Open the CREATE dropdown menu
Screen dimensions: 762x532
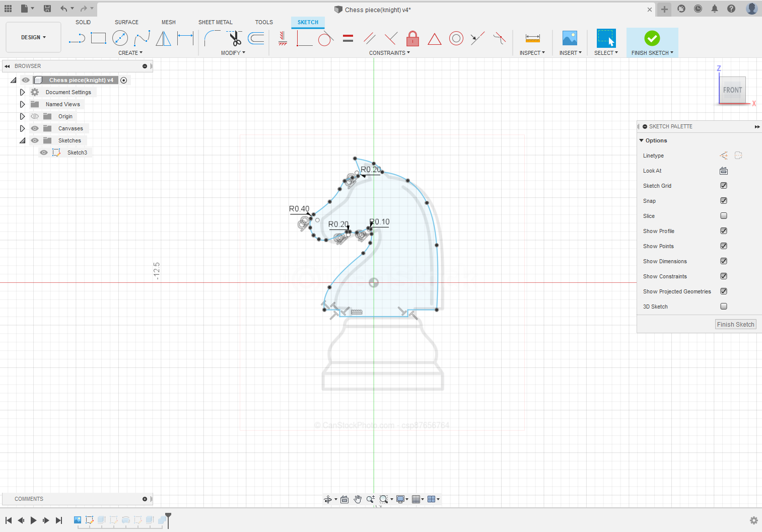[x=130, y=53]
